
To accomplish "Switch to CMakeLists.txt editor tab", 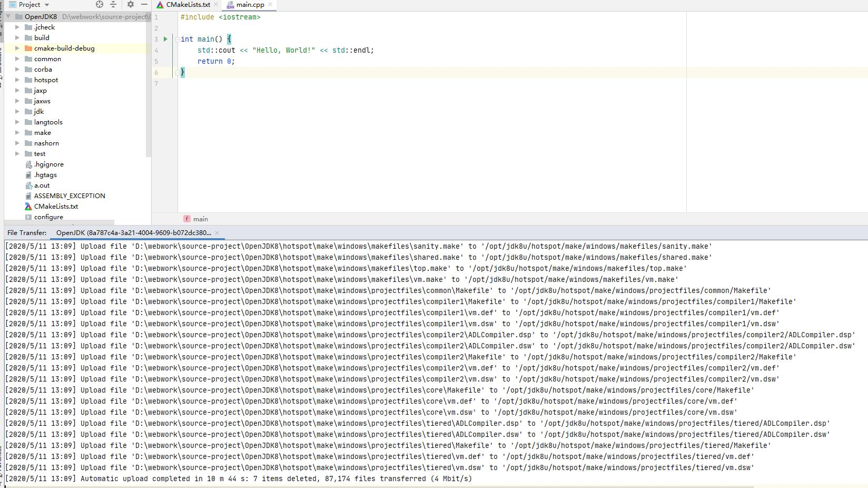I will [x=188, y=5].
